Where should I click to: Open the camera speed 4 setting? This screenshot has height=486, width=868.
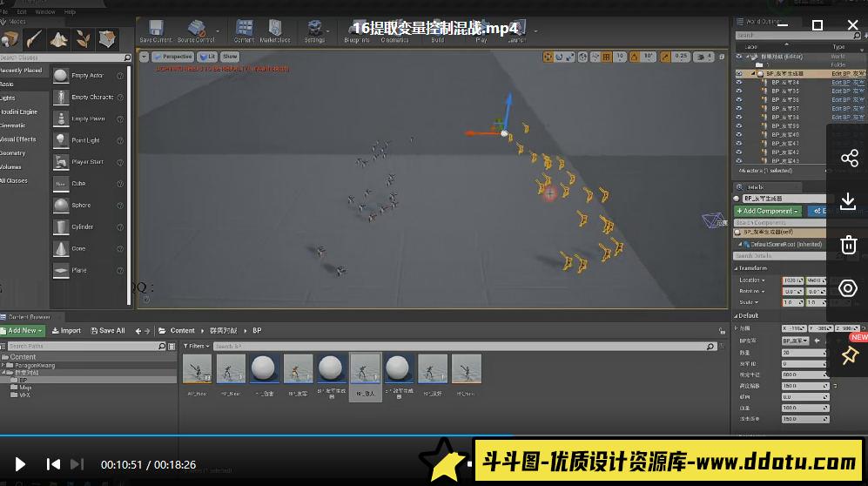coord(704,57)
